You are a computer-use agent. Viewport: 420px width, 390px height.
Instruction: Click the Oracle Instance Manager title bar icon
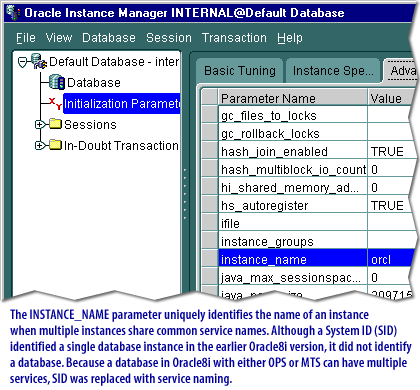pos(13,13)
